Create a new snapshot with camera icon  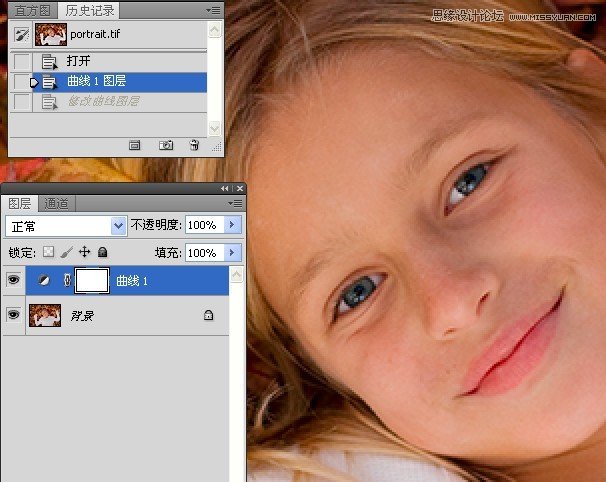(166, 145)
